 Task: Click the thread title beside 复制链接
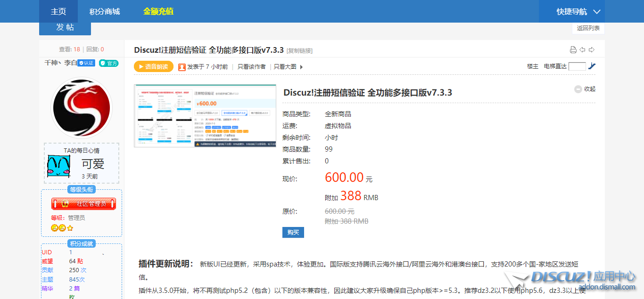209,50
